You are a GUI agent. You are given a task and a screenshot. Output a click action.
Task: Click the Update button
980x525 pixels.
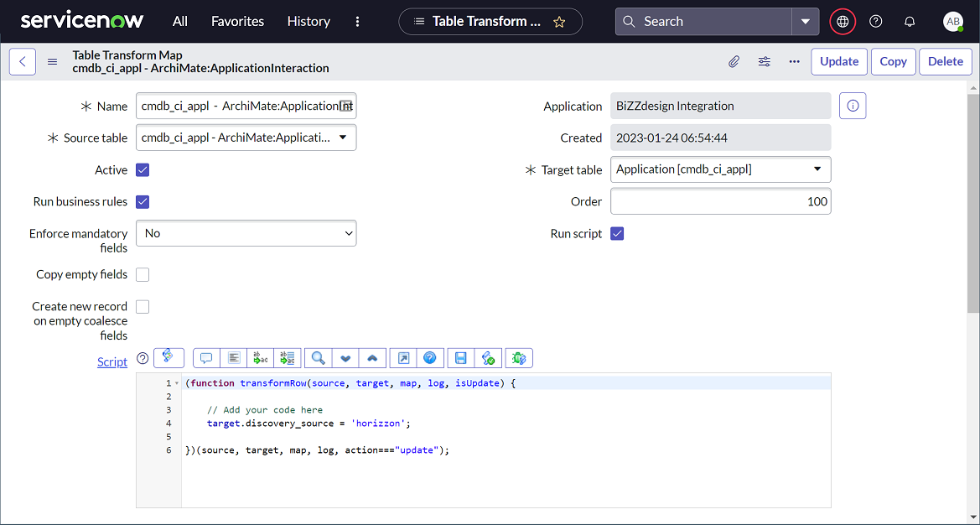838,61
